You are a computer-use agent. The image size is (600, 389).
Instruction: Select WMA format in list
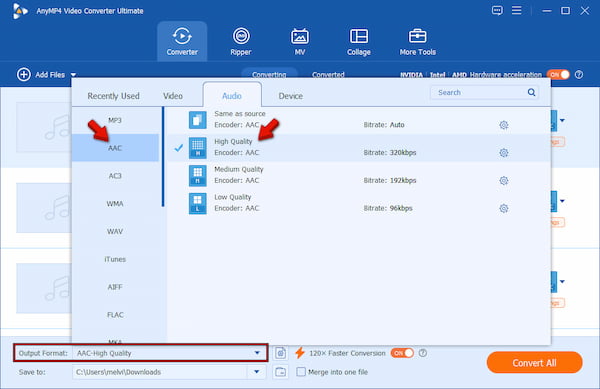click(x=115, y=203)
